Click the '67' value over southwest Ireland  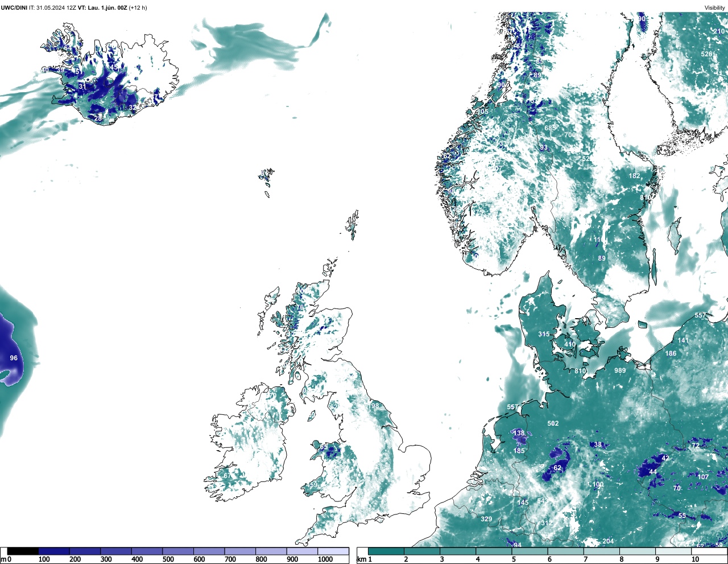click(x=227, y=476)
